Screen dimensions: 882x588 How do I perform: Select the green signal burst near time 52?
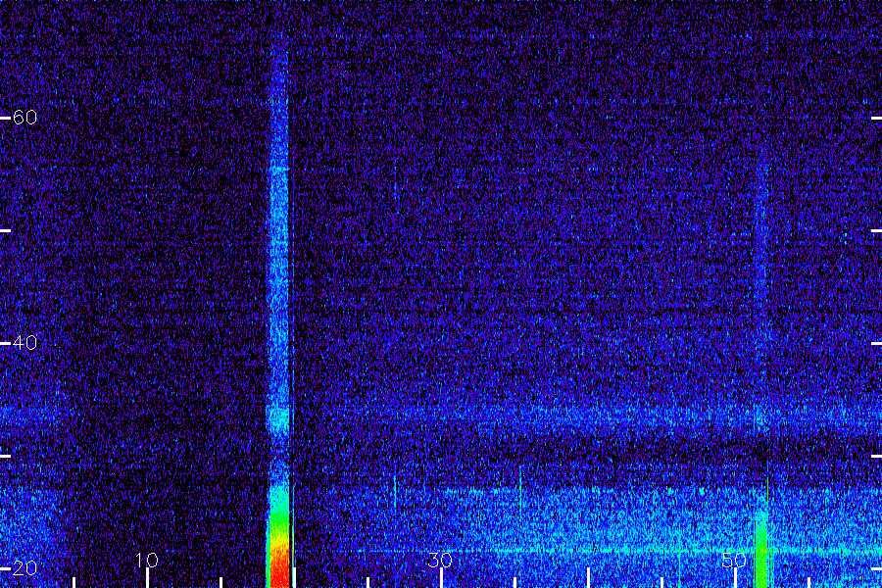761,555
